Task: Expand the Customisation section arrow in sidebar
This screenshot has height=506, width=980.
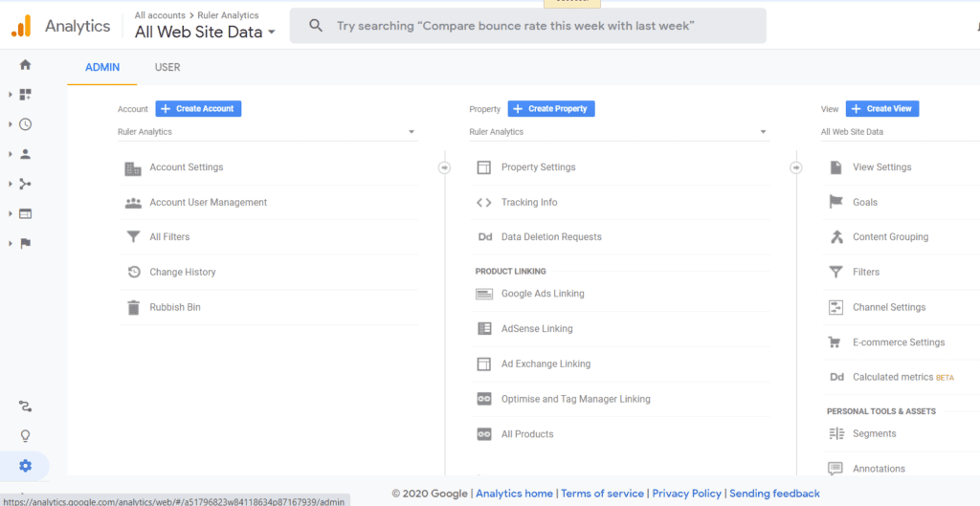Action: [x=11, y=95]
